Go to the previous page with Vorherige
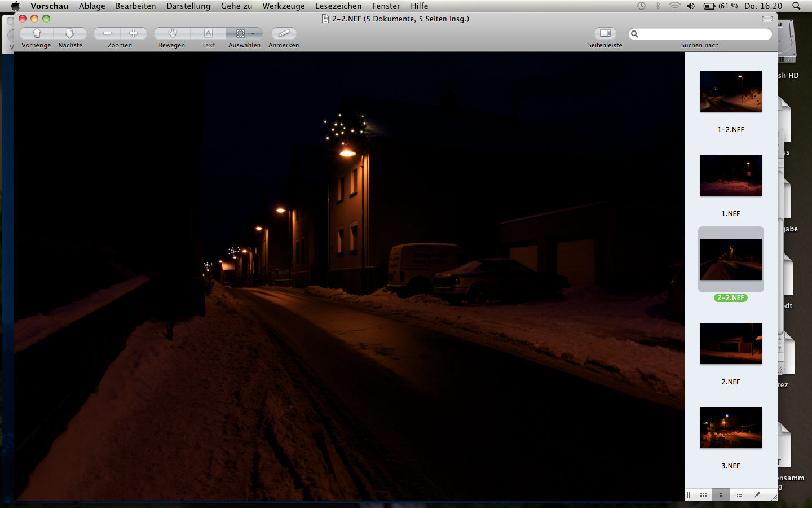The width and height of the screenshot is (812, 508). pyautogui.click(x=37, y=34)
